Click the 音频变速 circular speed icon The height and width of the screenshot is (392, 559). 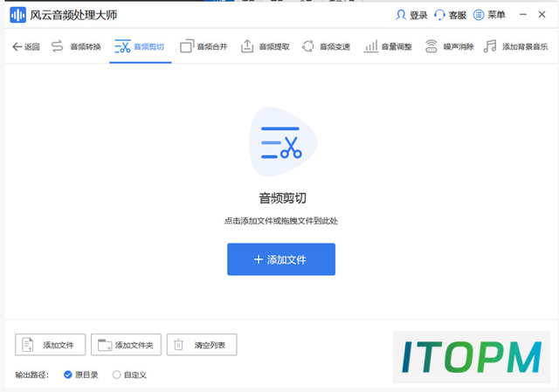[308, 46]
